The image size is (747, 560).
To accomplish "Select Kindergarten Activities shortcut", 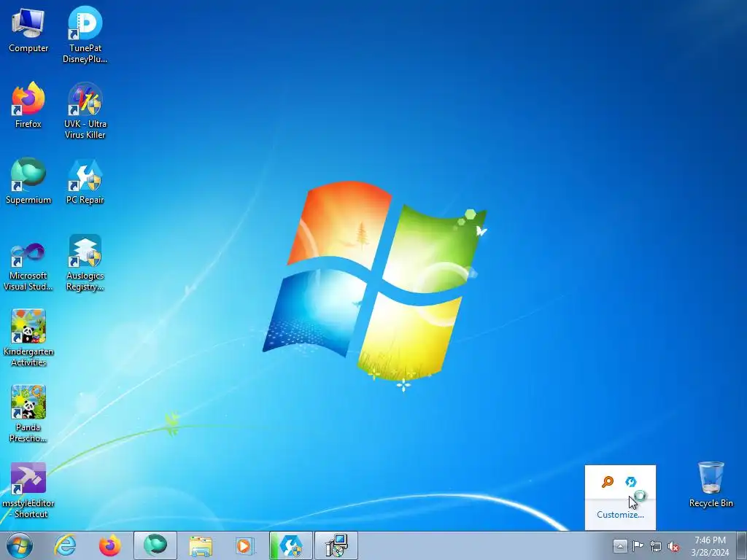I will [28, 338].
